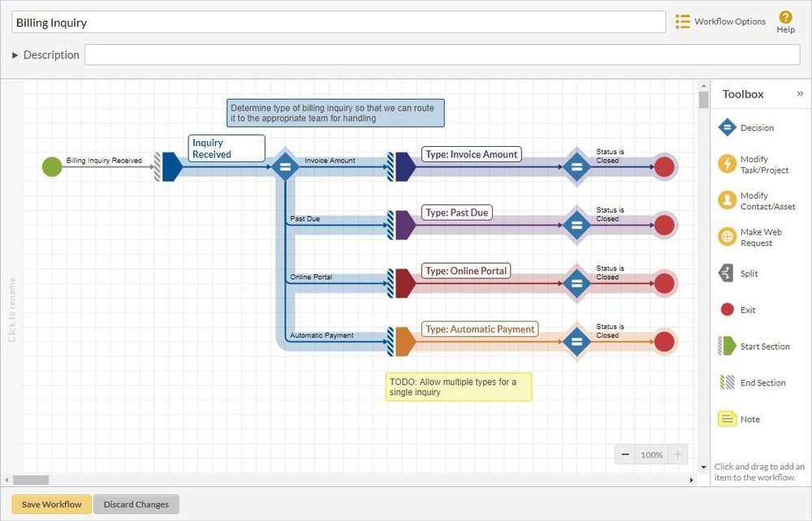Select the yellow TODO note on the canvas

coord(458,386)
